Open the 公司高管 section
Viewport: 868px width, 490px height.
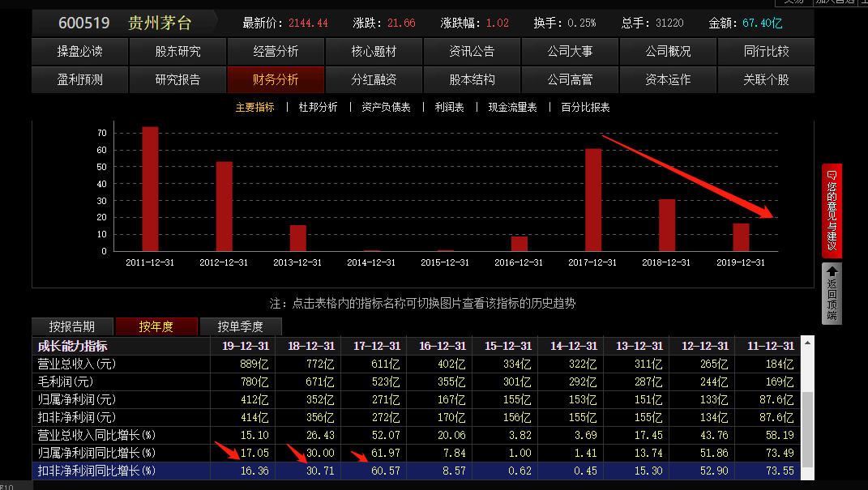click(570, 80)
